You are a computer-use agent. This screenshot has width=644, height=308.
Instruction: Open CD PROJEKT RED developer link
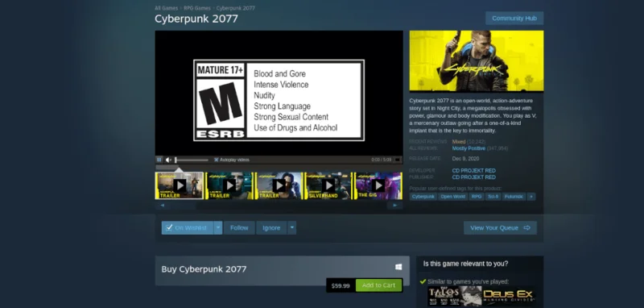tap(473, 170)
